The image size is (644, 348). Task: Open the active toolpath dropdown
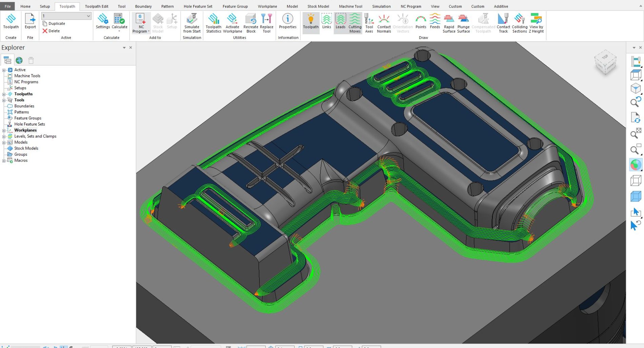[88, 16]
